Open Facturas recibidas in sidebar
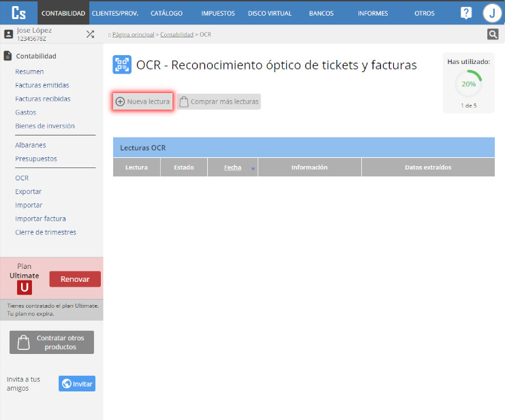Image resolution: width=505 pixels, height=420 pixels. [42, 99]
